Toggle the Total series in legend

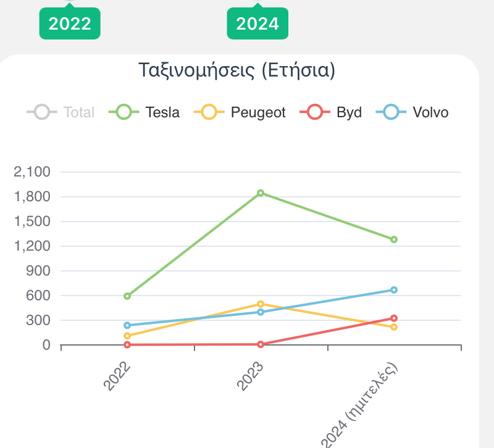(x=61, y=112)
